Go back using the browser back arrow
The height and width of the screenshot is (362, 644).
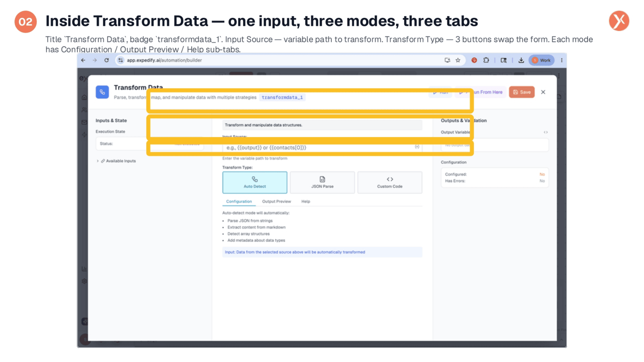83,60
